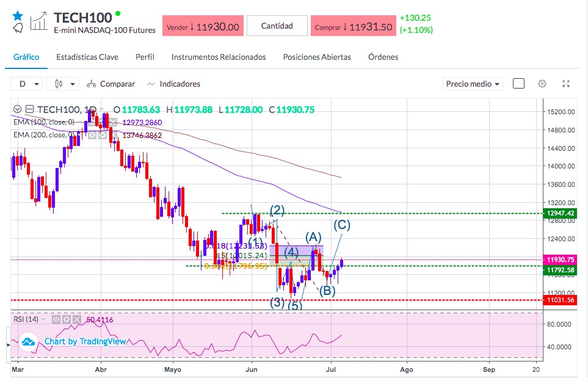Switch to the Gráfico tab
588x378 pixels.
tap(26, 57)
